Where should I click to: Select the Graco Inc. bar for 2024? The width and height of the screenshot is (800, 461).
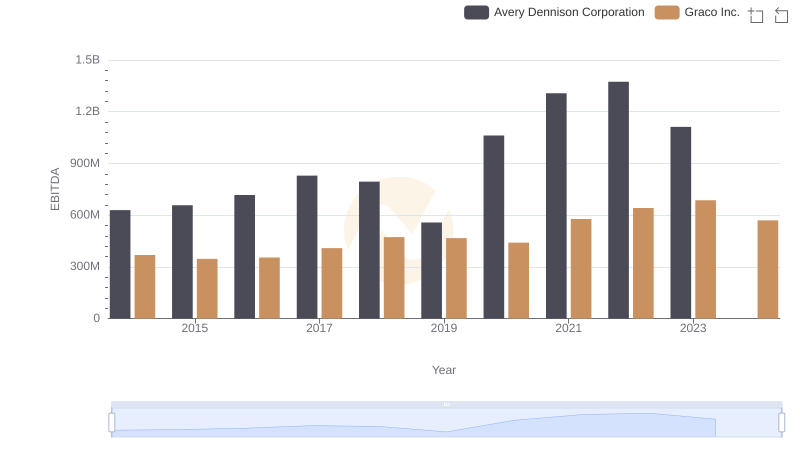768,269
